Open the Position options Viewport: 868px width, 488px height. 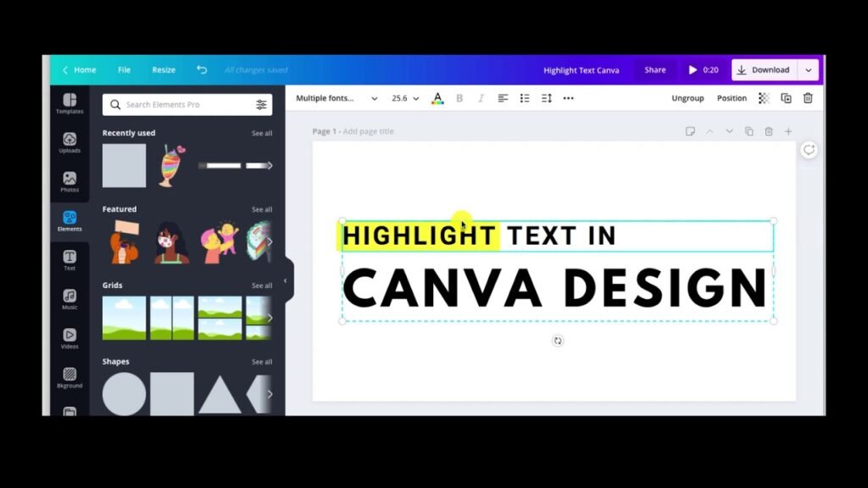pyautogui.click(x=732, y=98)
